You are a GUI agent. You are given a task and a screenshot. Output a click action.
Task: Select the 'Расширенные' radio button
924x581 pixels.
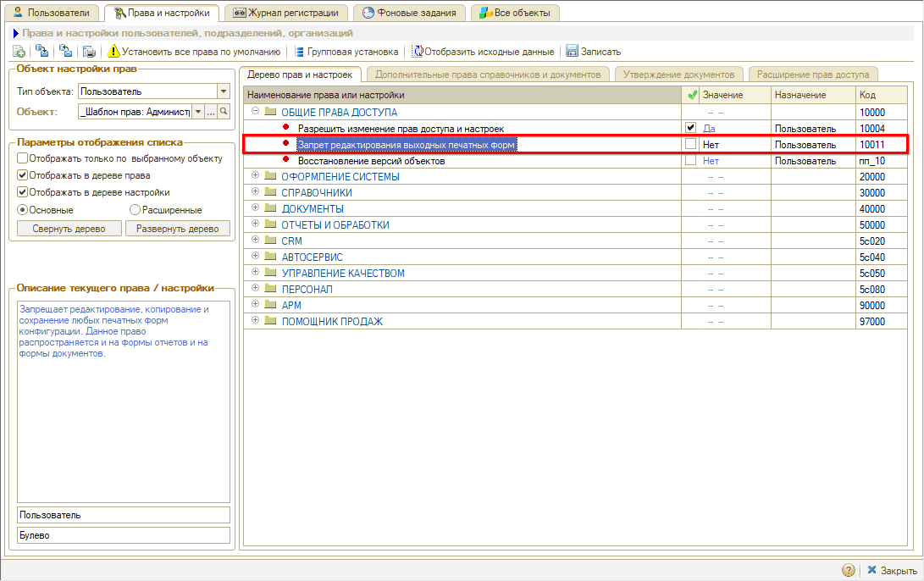tap(135, 209)
